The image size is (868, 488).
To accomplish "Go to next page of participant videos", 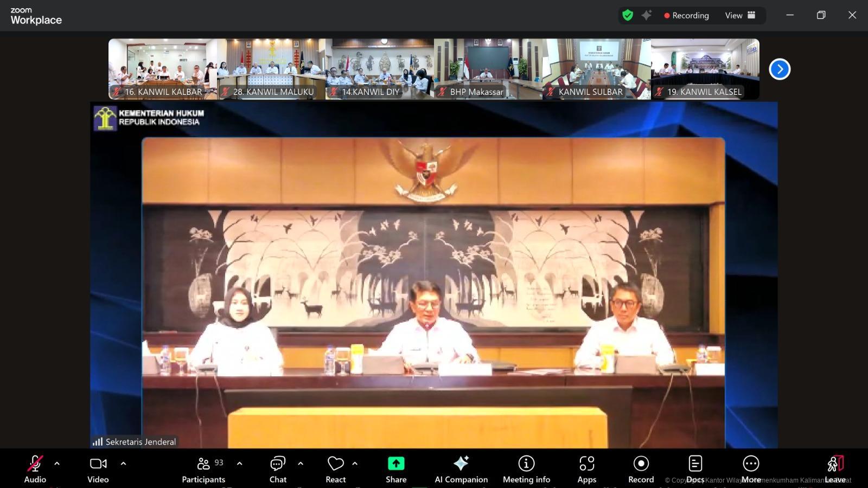I will (780, 69).
